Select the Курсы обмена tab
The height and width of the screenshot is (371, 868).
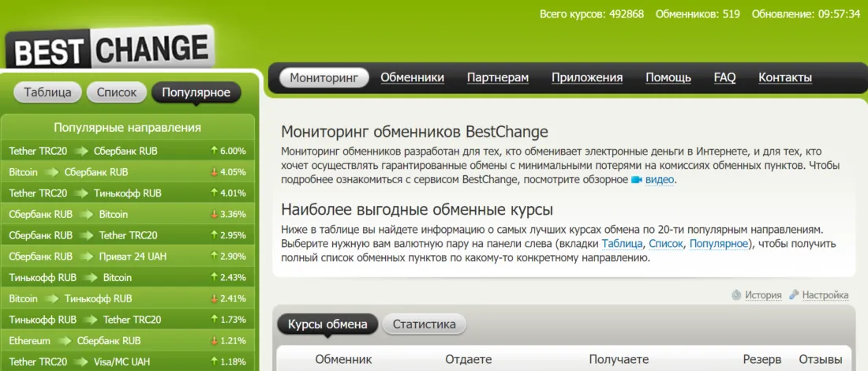click(327, 324)
